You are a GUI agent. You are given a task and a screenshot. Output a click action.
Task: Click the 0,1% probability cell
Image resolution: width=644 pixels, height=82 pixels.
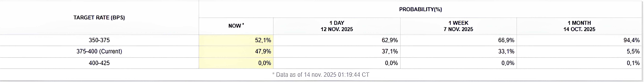tap(633, 63)
